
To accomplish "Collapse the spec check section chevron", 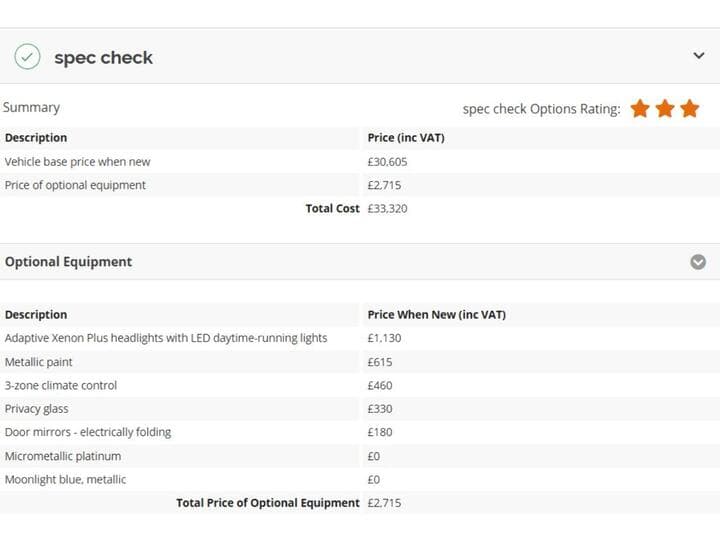I will pyautogui.click(x=698, y=56).
